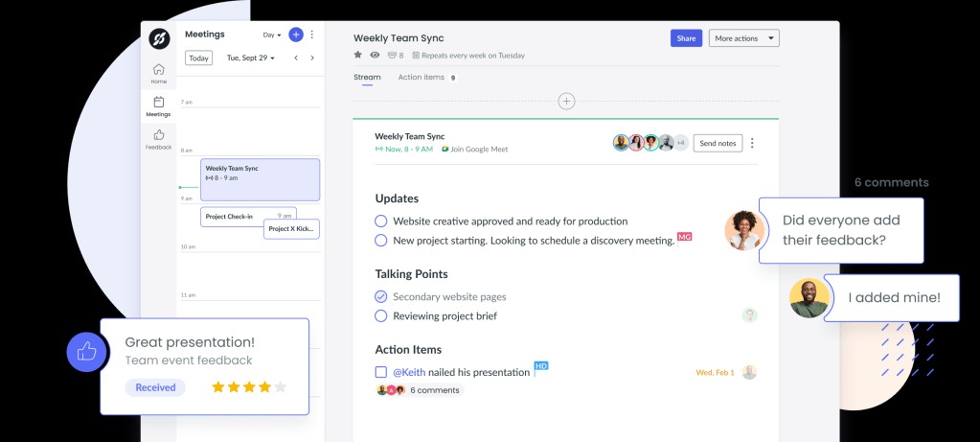Viewport: 980px width, 442px height.
Task: Open the Home sidebar section
Action: [x=159, y=74]
